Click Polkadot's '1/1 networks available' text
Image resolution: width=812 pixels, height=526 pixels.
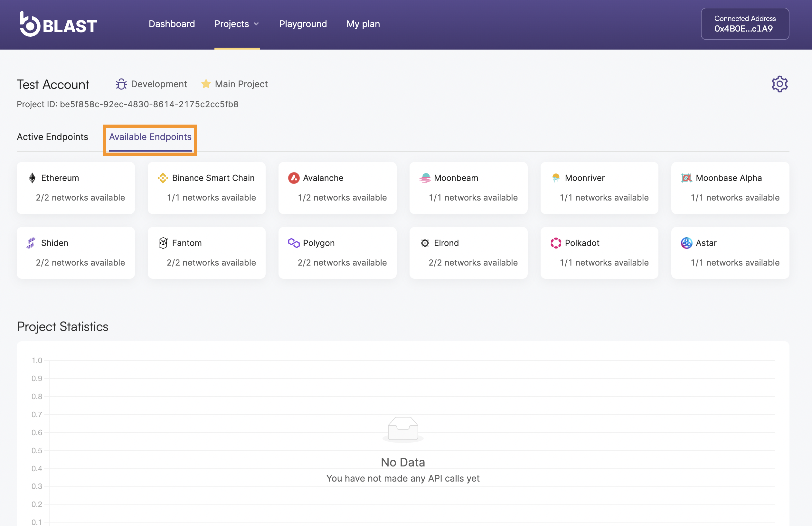coord(604,263)
